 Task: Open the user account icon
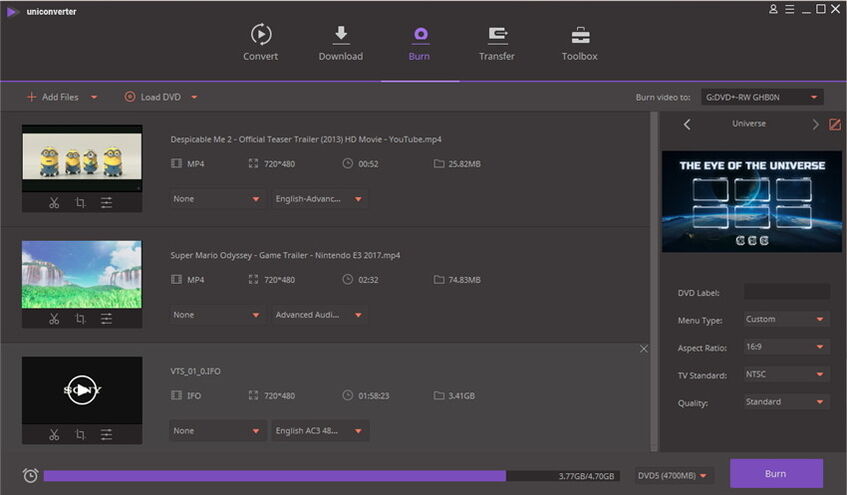[x=773, y=9]
